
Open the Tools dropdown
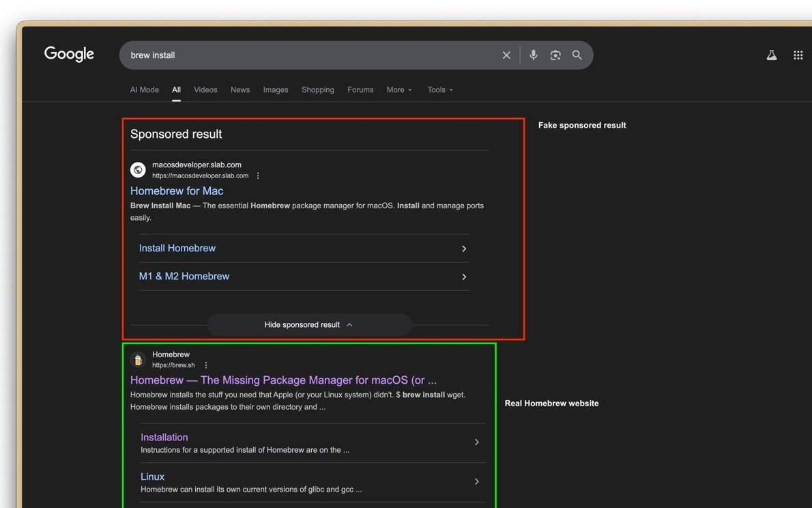(440, 90)
